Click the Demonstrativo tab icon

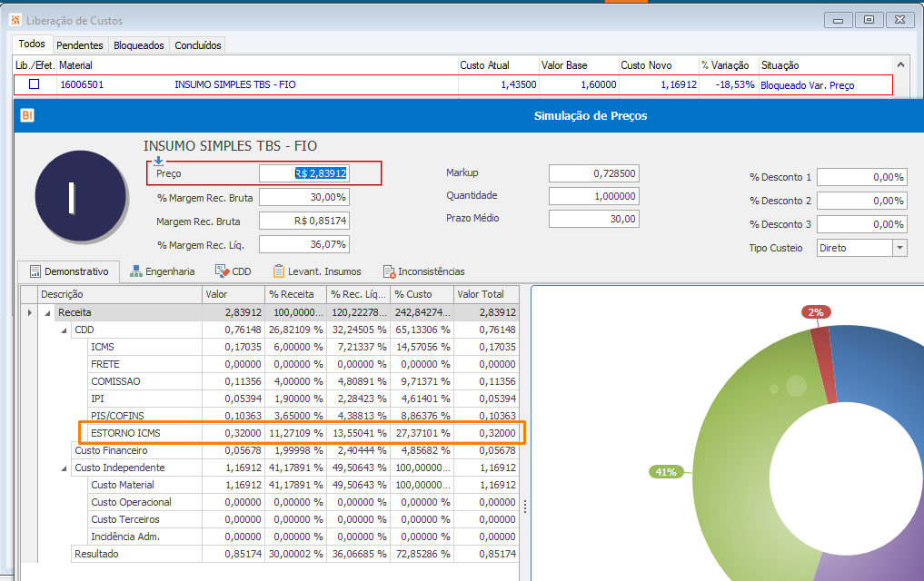[x=35, y=271]
